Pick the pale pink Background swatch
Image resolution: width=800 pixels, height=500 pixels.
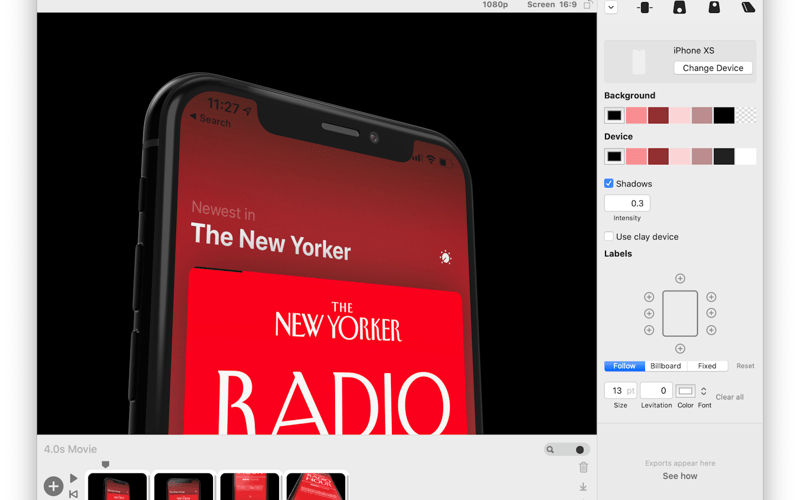pos(680,115)
